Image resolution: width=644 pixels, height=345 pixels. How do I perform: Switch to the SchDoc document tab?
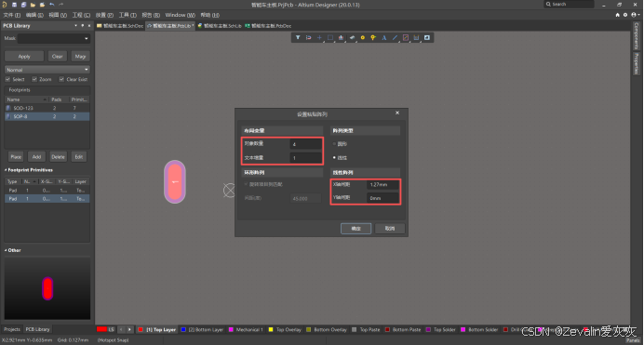click(x=120, y=26)
